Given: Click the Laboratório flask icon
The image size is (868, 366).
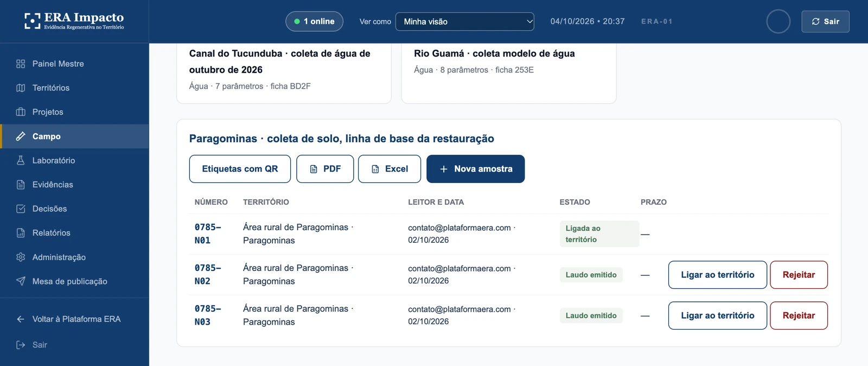Looking at the screenshot, I should 21,160.
